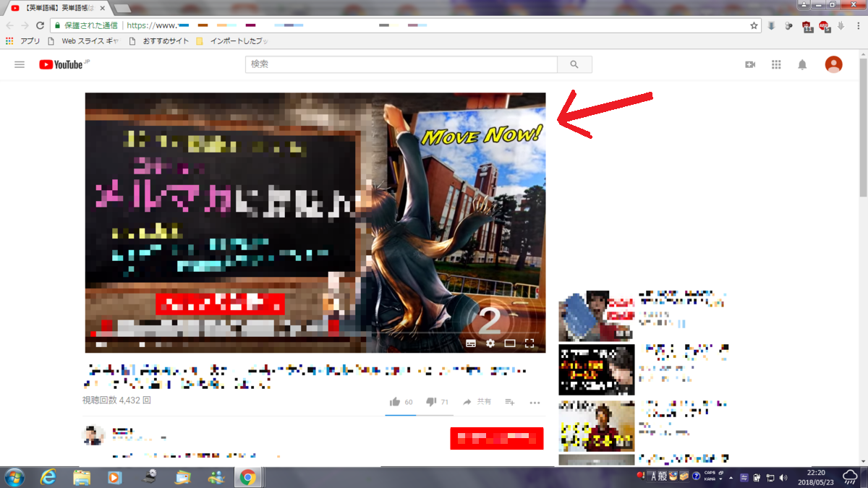Viewport: 868px width, 488px height.
Task: Open the インポートしたブッ bookmarks folder
Action: click(233, 41)
